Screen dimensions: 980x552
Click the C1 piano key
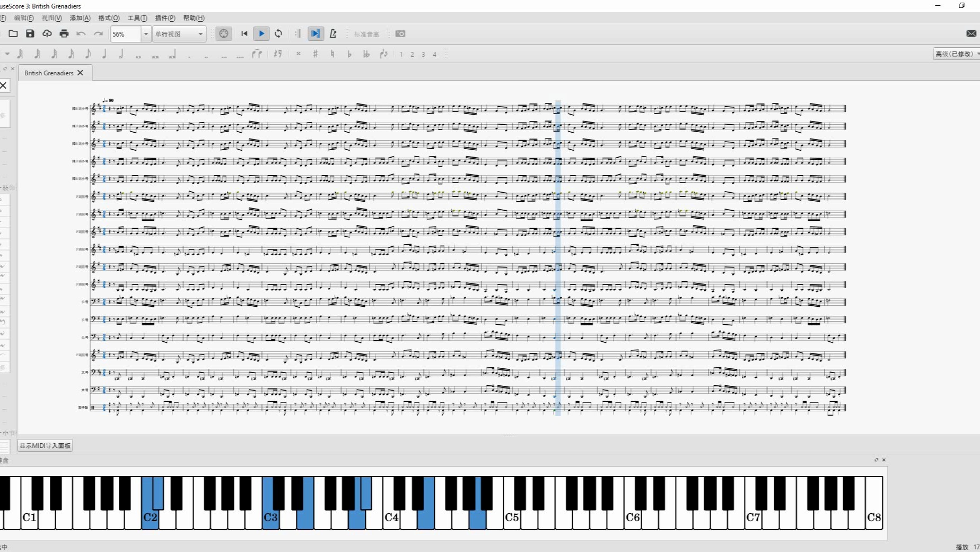[x=29, y=517]
